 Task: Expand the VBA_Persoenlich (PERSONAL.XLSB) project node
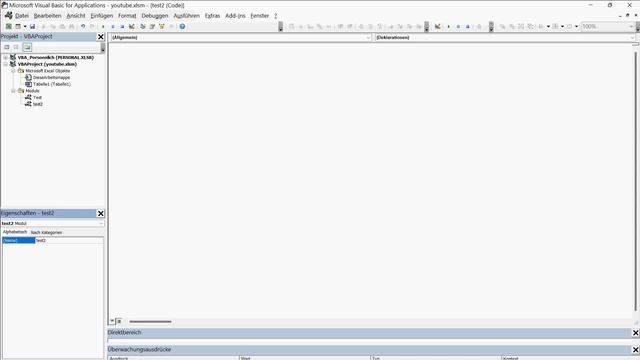tap(6, 58)
